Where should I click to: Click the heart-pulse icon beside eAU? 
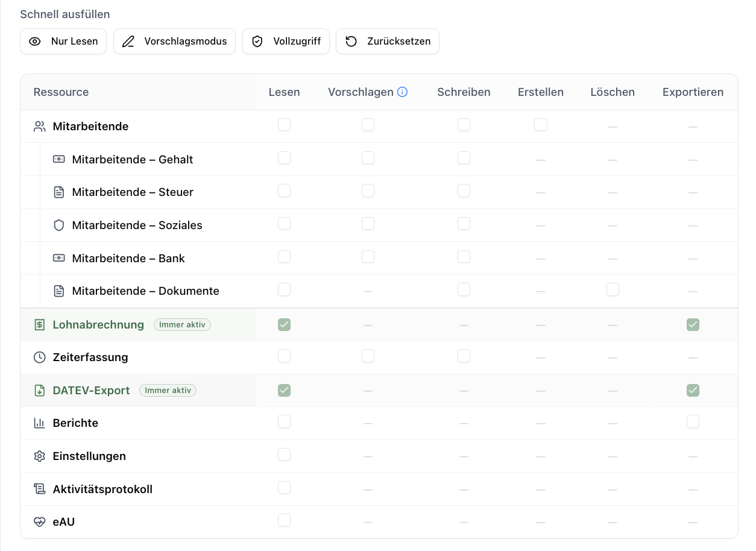(x=40, y=522)
